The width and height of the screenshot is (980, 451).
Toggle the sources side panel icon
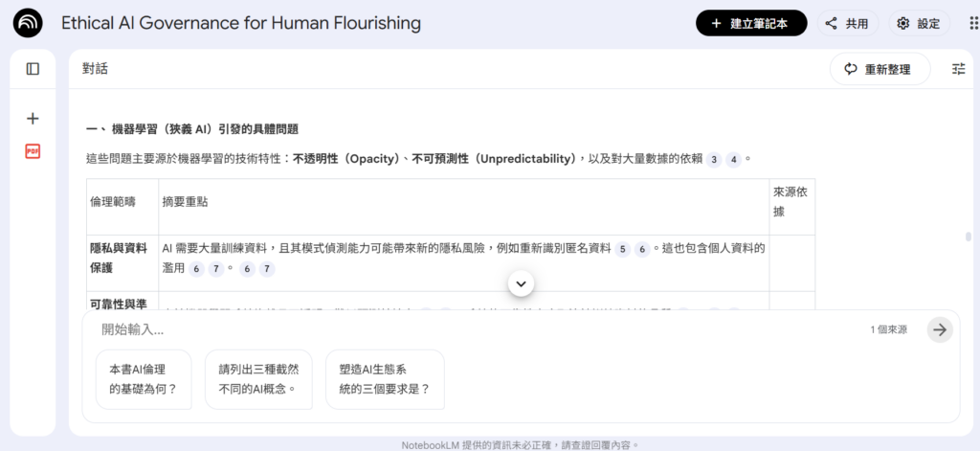point(33,69)
